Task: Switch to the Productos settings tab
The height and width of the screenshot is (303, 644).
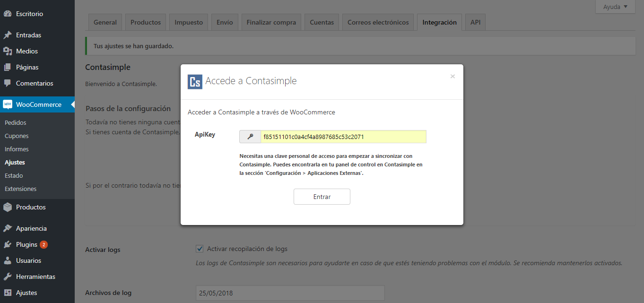Action: (x=146, y=22)
